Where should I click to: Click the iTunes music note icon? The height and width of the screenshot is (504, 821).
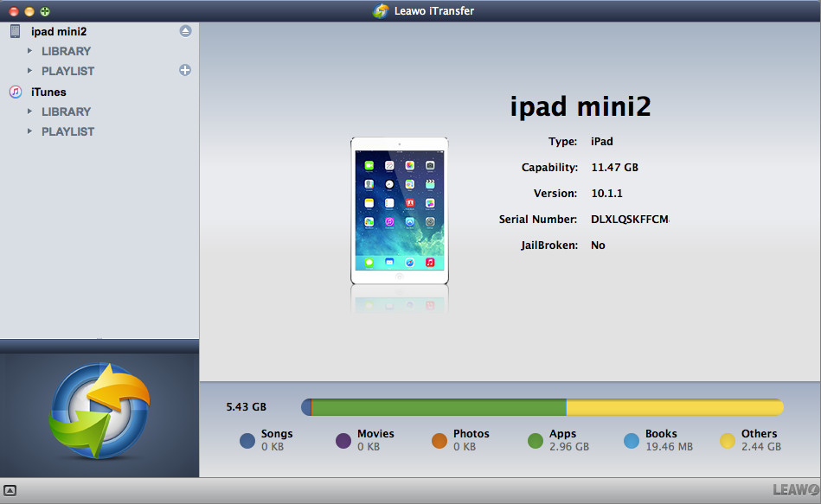pos(15,92)
